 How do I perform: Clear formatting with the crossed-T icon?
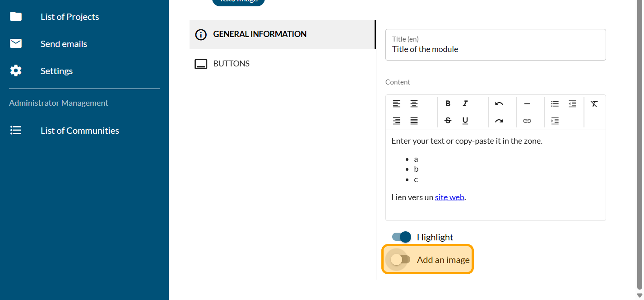(x=594, y=103)
